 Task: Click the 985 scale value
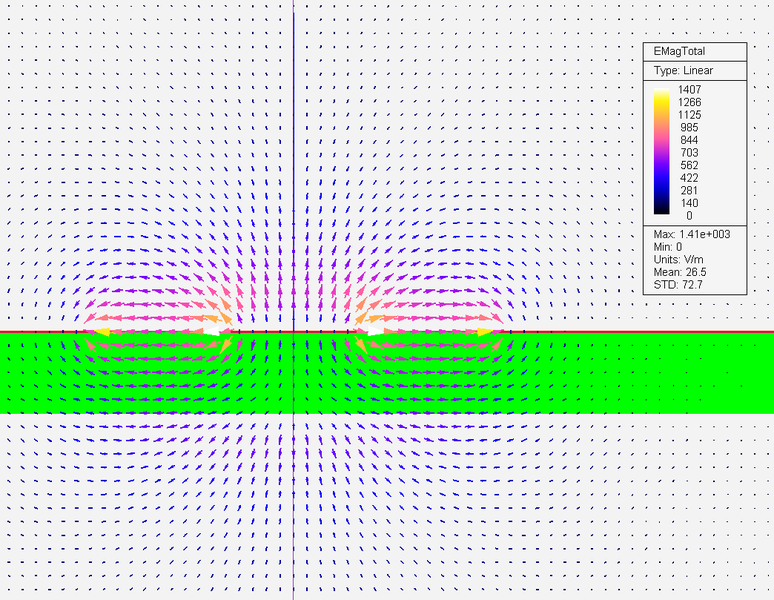click(x=690, y=127)
